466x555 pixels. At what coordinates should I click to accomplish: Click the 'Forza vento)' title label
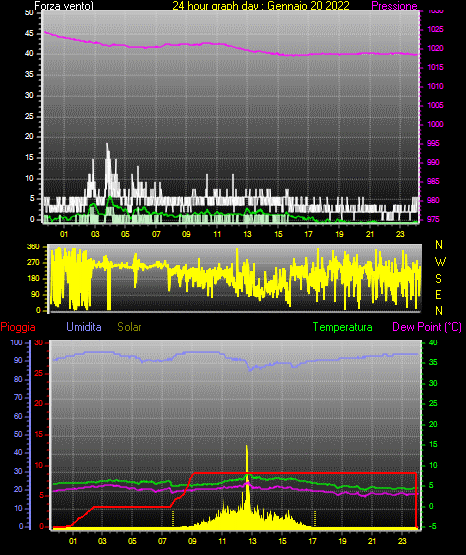coord(64,6)
